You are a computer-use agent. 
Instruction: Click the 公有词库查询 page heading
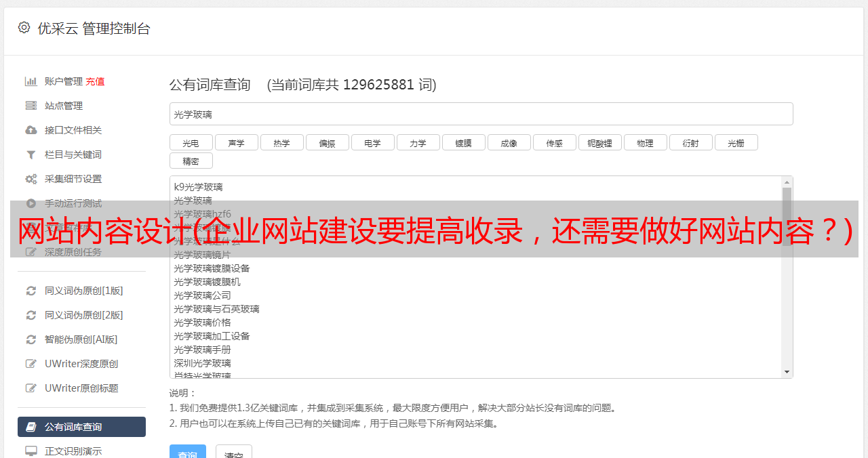pyautogui.click(x=210, y=85)
